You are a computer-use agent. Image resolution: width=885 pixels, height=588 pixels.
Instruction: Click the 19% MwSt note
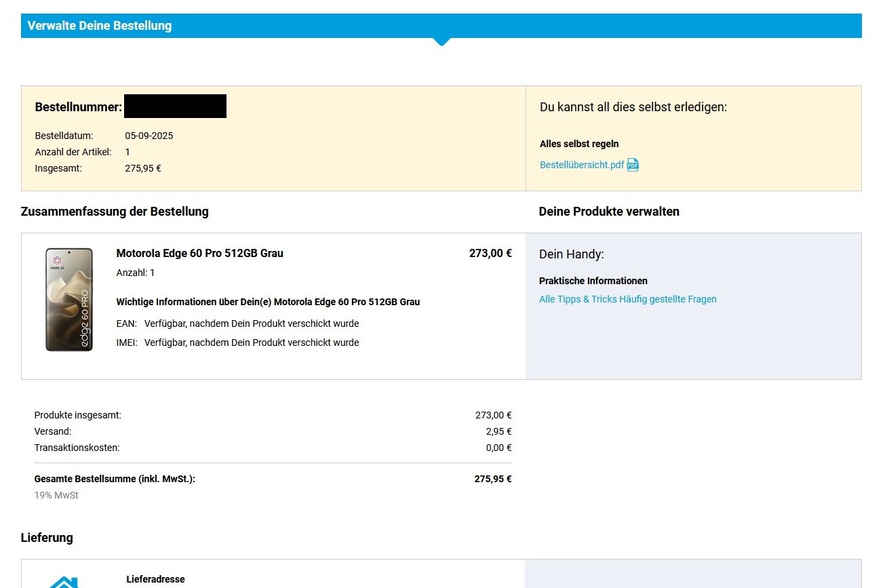click(x=56, y=495)
